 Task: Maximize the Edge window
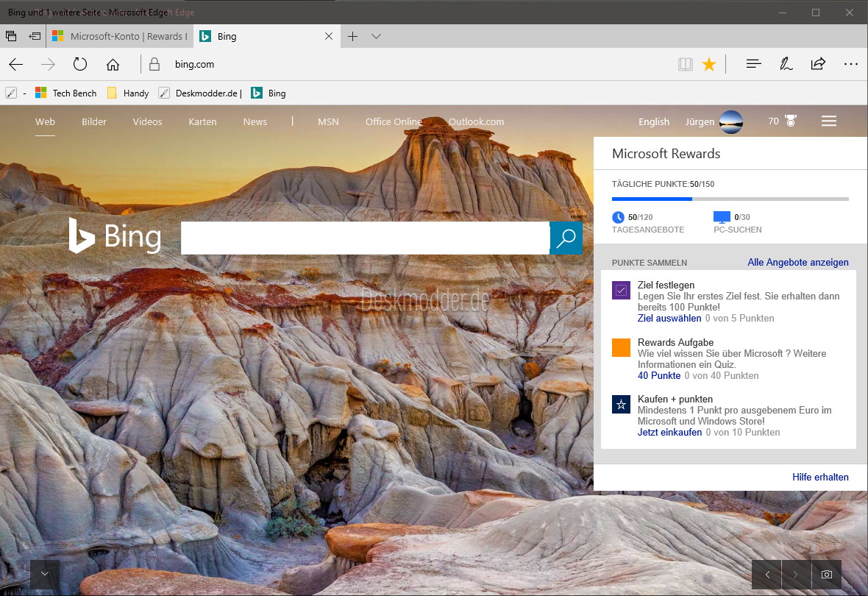coord(816,13)
